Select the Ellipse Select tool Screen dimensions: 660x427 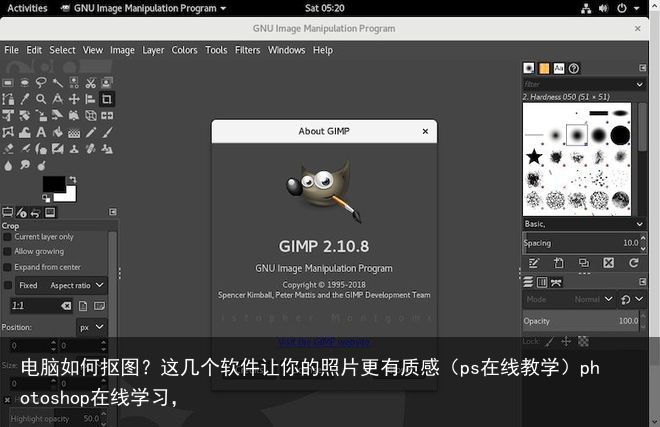click(x=24, y=83)
